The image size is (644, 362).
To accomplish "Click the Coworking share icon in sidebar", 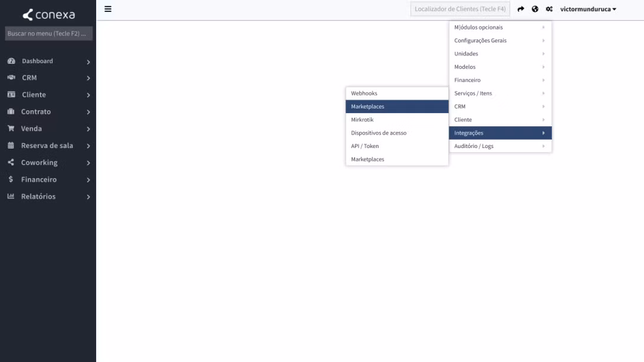I will pos(11,163).
